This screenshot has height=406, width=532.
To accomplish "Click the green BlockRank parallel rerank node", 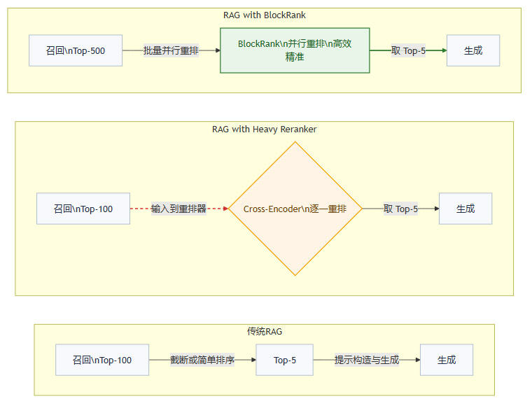I will click(295, 50).
